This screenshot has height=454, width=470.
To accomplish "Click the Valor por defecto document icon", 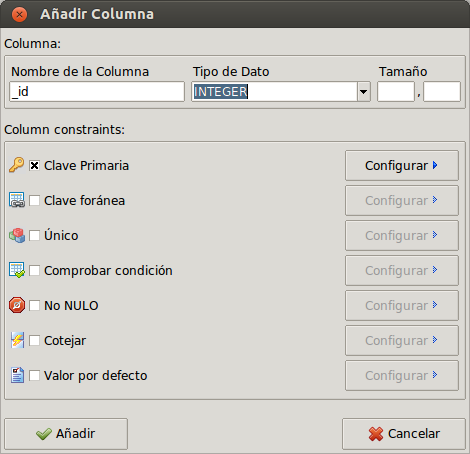I will click(17, 375).
